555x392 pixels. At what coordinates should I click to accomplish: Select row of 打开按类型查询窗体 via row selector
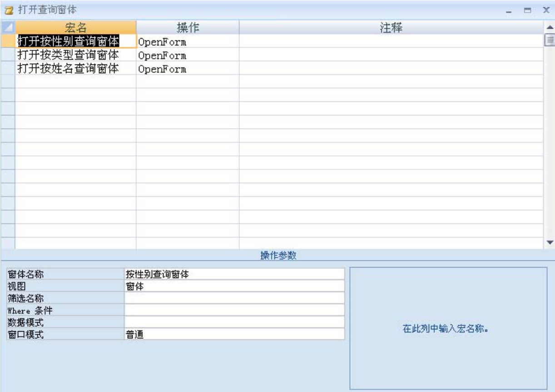[8, 55]
